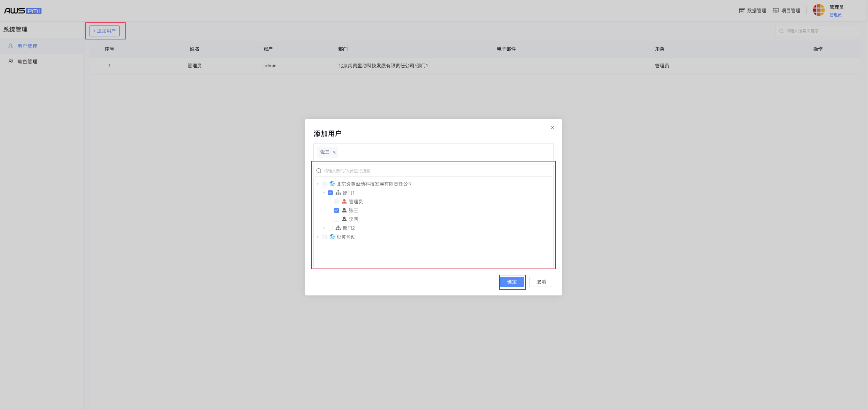Click the 李四 user icon
This screenshot has height=410, width=868.
pyautogui.click(x=344, y=219)
